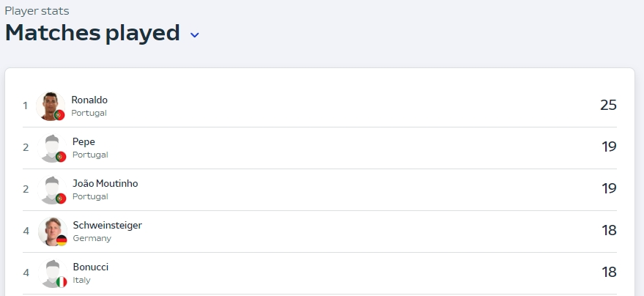Click the Italy flag badge on Bonucci

pos(62,283)
